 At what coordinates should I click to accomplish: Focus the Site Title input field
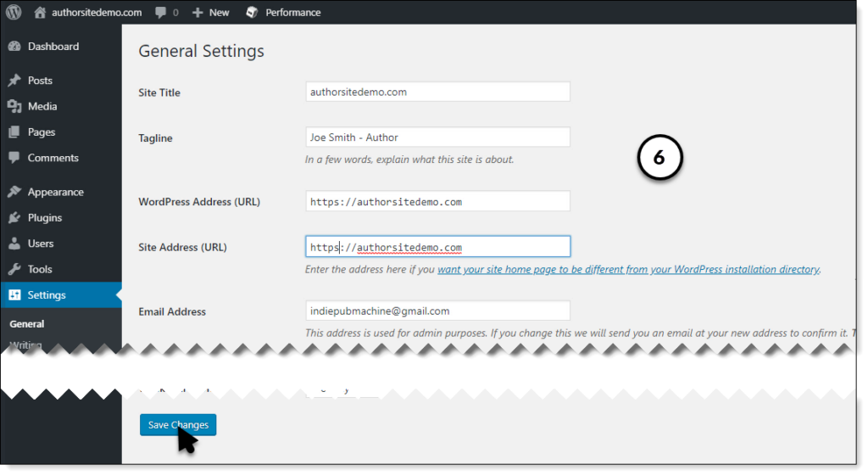[437, 92]
